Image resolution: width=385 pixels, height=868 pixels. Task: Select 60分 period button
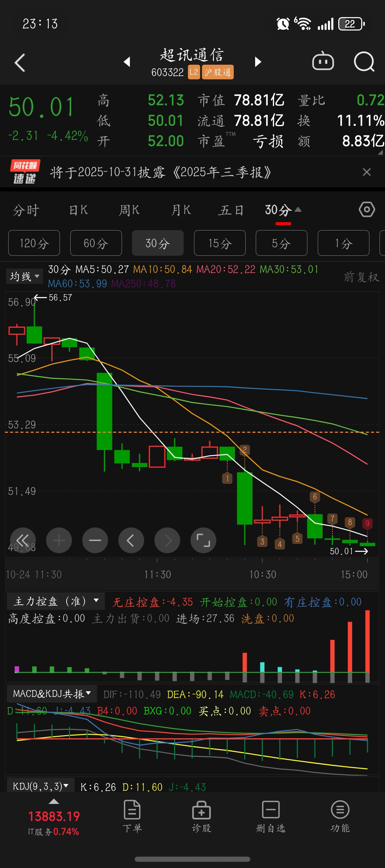click(x=96, y=243)
